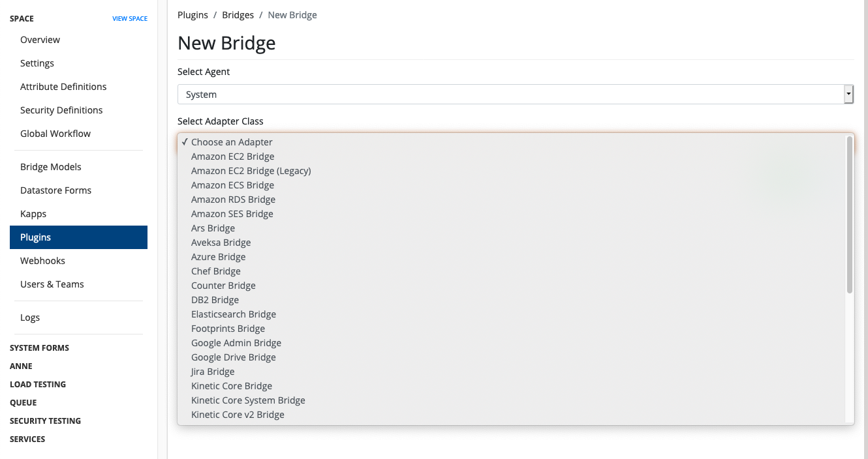
Task: Open Overview in the sidebar
Action: pos(78,40)
